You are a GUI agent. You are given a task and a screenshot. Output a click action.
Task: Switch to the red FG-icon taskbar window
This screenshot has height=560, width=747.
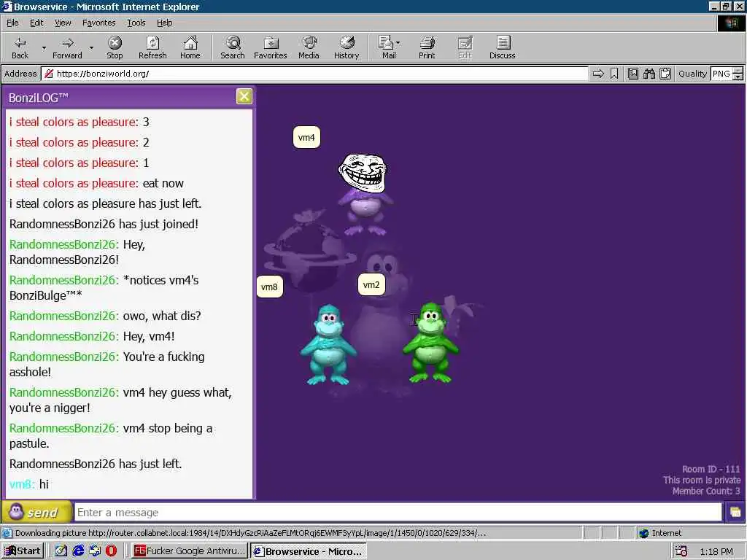pos(189,551)
